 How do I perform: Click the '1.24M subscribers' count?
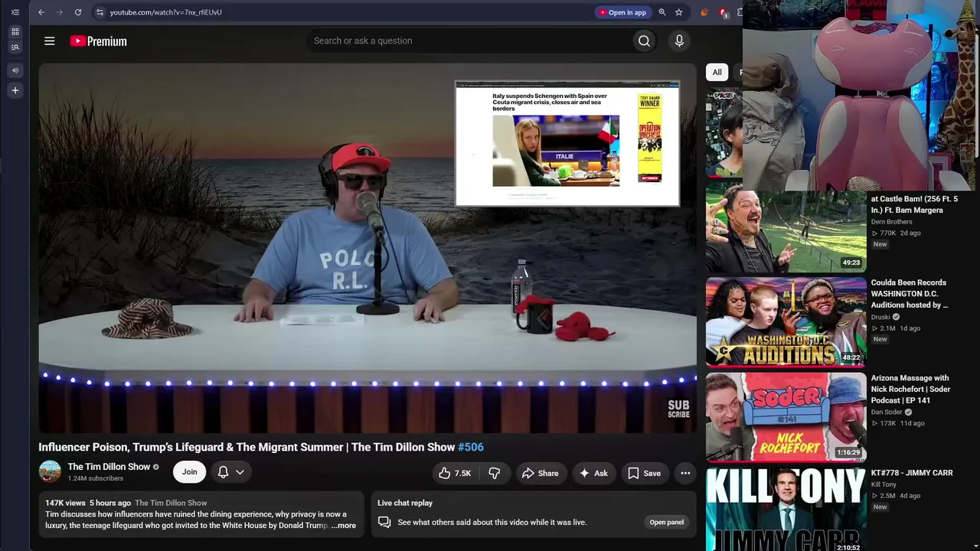pos(96,478)
